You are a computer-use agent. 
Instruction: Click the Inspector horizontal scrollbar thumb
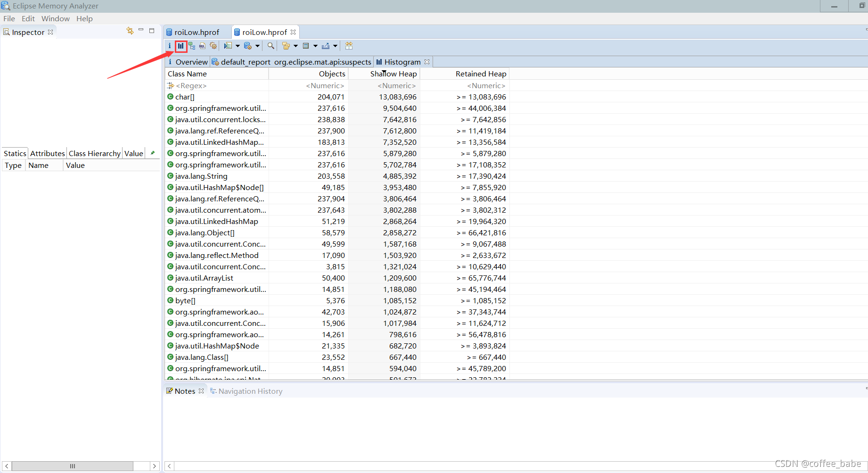point(73,466)
